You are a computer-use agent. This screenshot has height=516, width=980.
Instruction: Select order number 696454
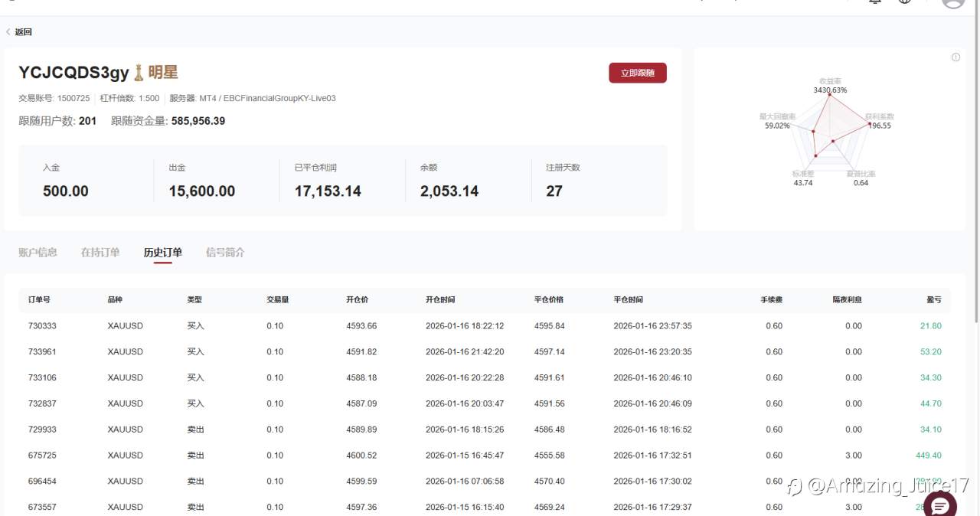42,482
